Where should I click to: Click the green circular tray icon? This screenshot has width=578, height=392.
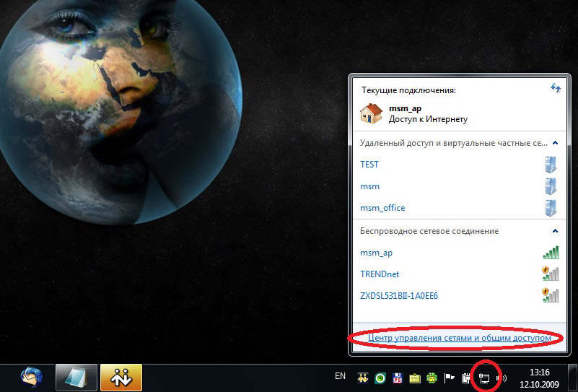[380, 378]
